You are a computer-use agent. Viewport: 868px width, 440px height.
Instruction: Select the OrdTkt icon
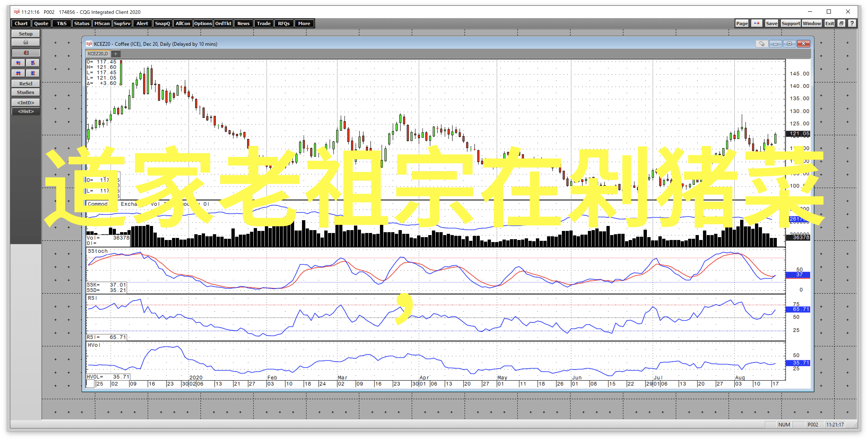click(223, 24)
